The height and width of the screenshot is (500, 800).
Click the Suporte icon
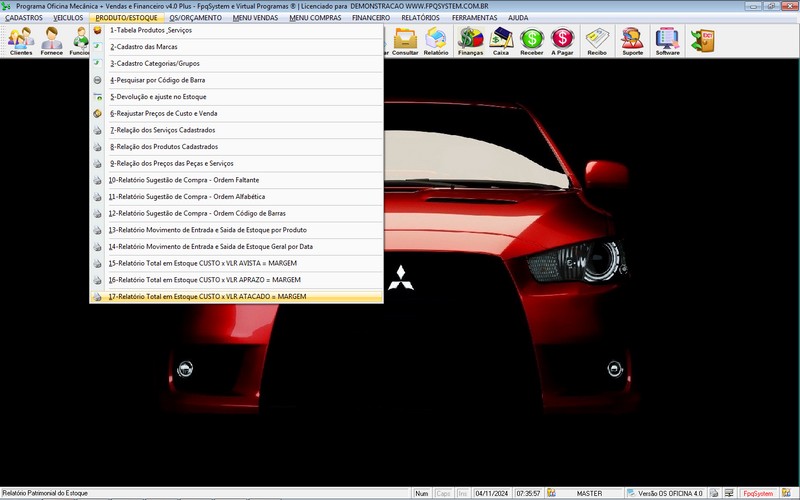pos(632,41)
